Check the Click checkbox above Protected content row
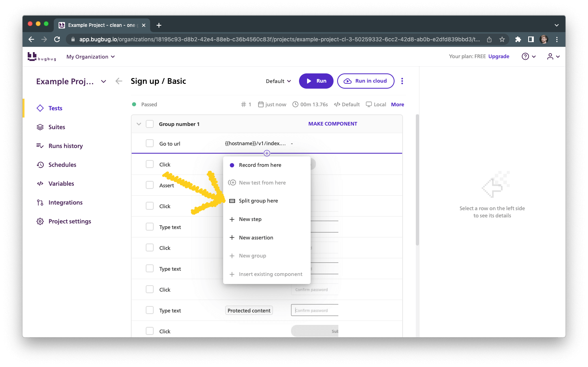 click(150, 289)
